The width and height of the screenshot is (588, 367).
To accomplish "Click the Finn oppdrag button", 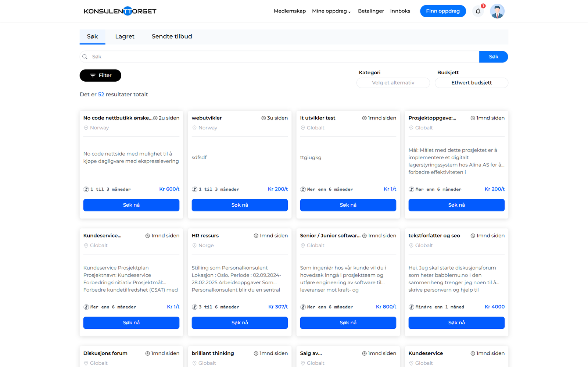I will (442, 11).
